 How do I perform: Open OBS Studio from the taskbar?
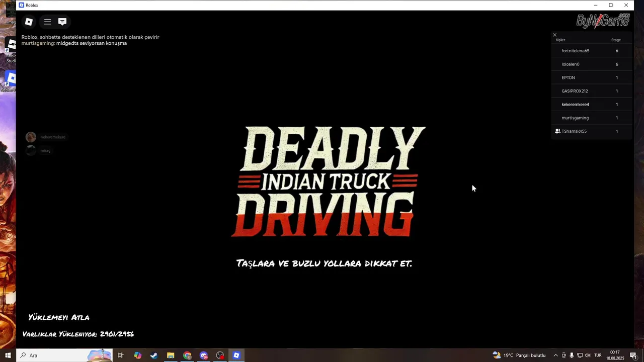click(x=220, y=355)
